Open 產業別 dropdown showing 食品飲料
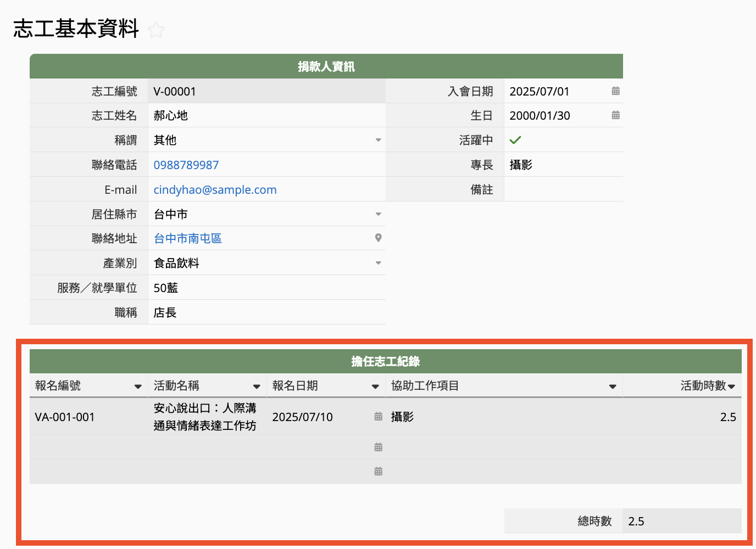Viewport: 756px width, 549px height. [x=378, y=264]
